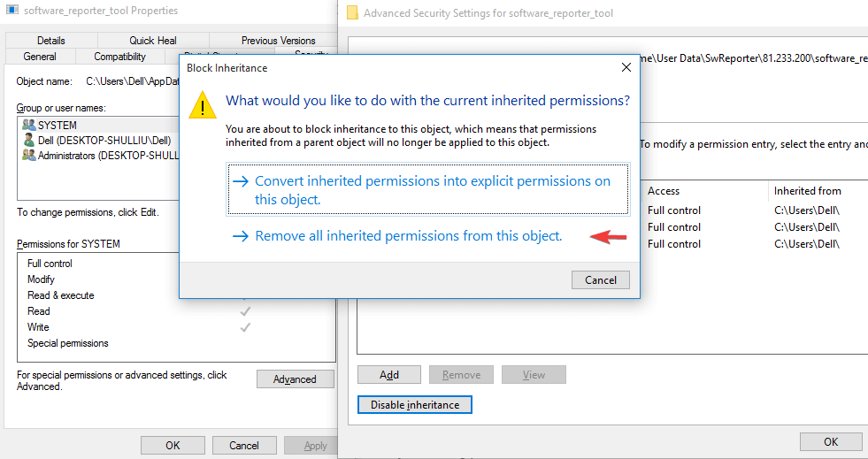Viewport: 868px width, 459px height.
Task: Click the folder icon in Advanced Security title
Action: tap(353, 12)
